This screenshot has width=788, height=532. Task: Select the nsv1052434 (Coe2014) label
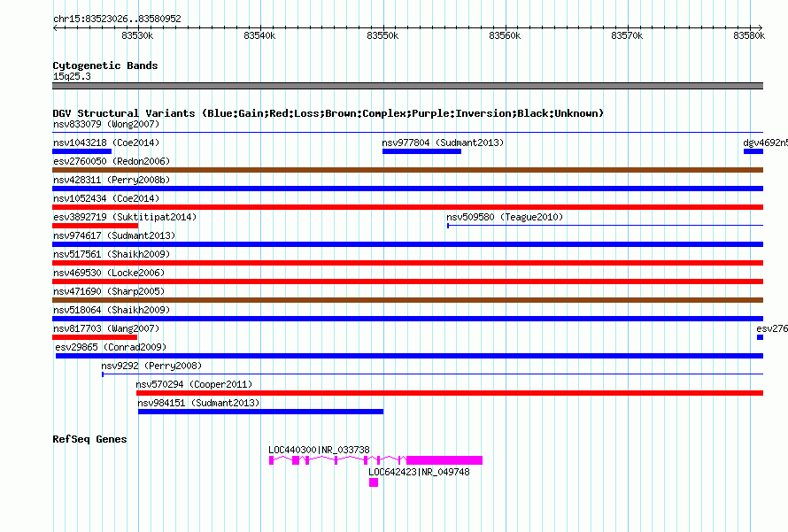coord(106,198)
